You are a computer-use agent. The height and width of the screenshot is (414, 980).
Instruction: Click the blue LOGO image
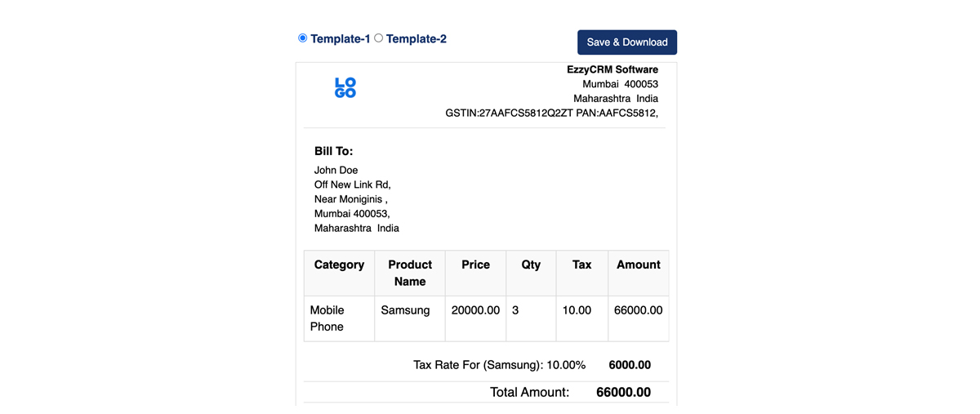pyautogui.click(x=345, y=87)
